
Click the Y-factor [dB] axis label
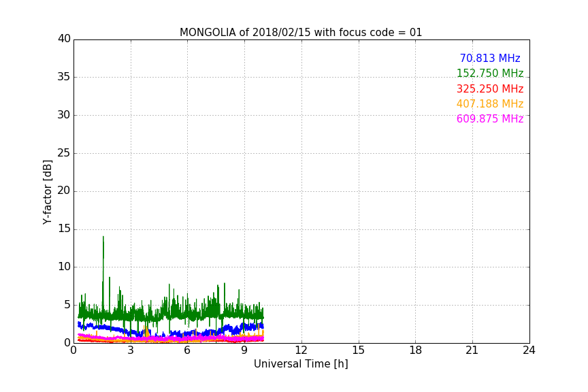click(x=47, y=192)
